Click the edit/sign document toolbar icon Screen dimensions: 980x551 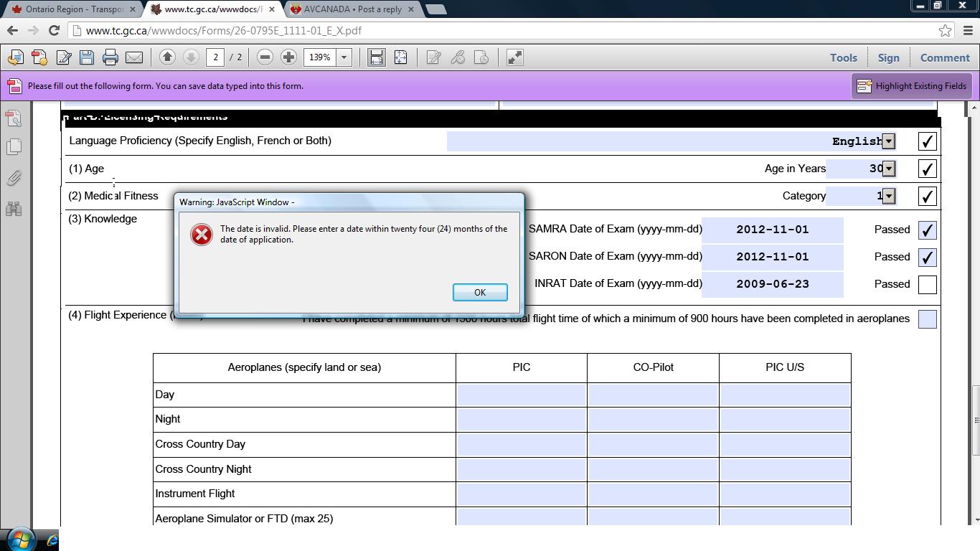pos(63,57)
